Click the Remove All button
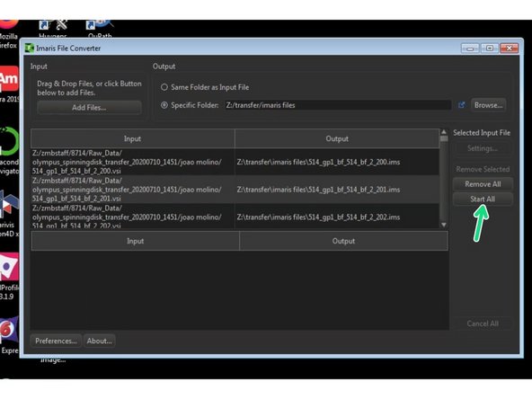 point(483,184)
